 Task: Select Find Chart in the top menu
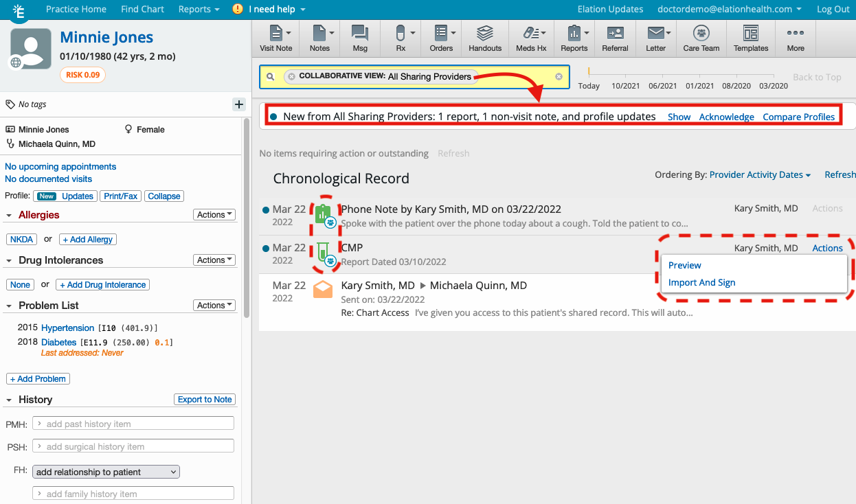[142, 9]
